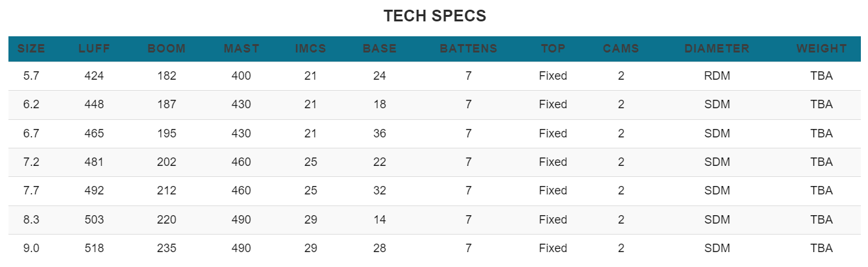Click the MAST column header
This screenshot has width=868, height=267.
click(x=241, y=49)
